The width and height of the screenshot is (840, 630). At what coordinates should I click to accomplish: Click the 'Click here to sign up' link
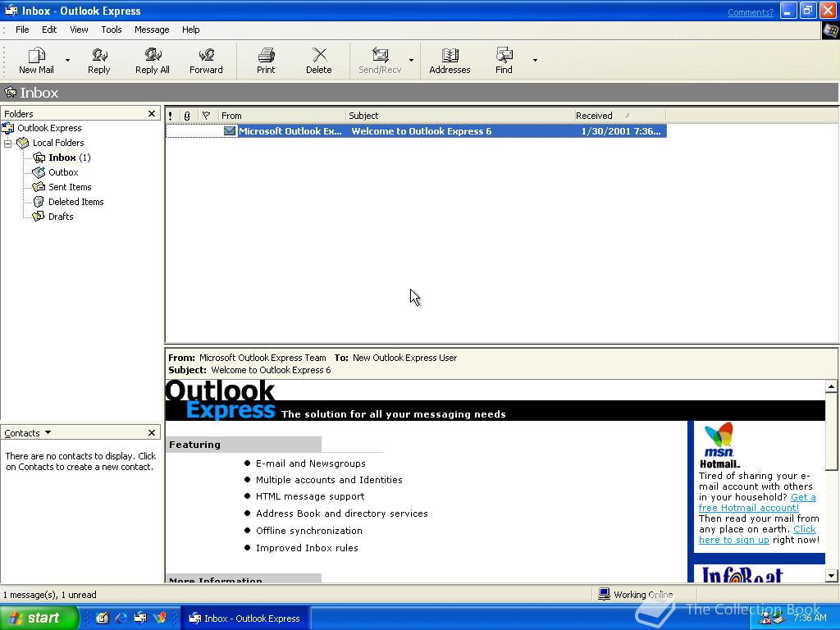pyautogui.click(x=757, y=535)
